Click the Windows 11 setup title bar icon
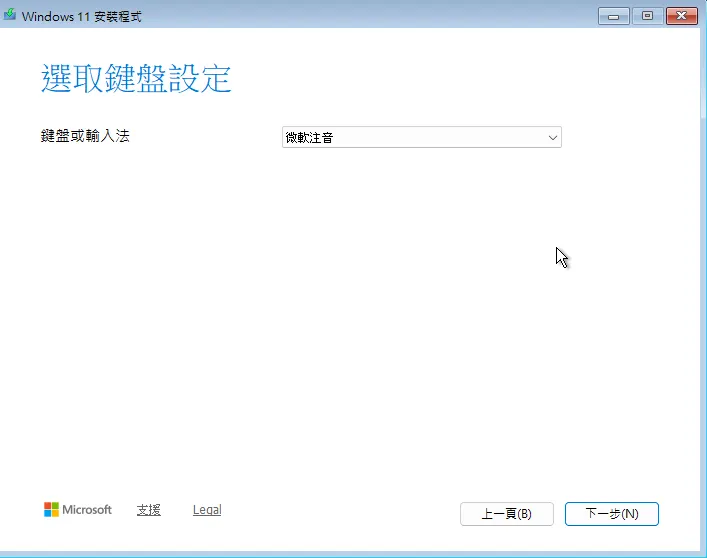Screen dimensions: 707x558 coord(10,14)
